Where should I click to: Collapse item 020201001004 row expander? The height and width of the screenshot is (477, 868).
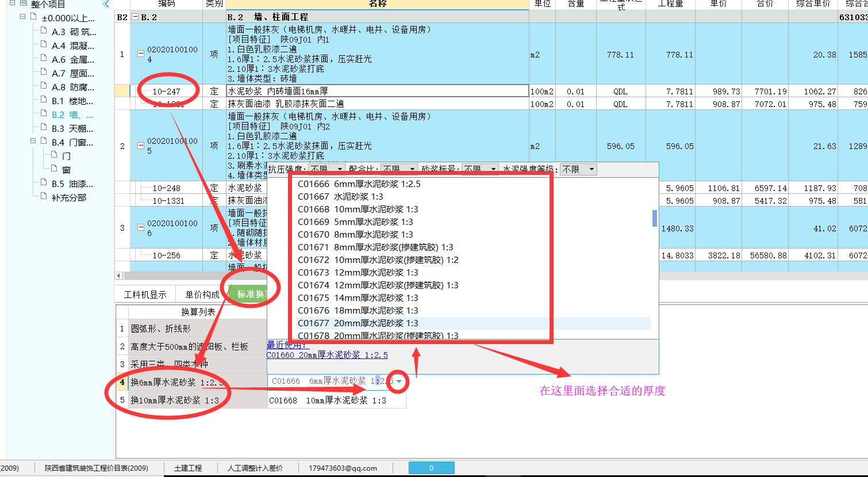(x=141, y=54)
